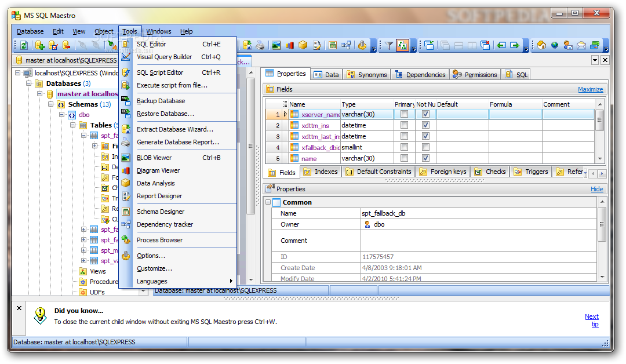The image size is (626, 364).
Task: Click the Create Database icon with green plus
Action: tap(39, 45)
